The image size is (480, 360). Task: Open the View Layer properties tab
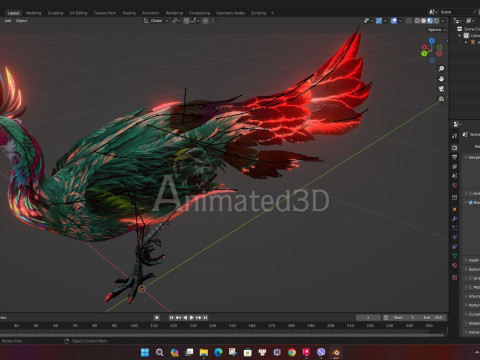point(455,166)
